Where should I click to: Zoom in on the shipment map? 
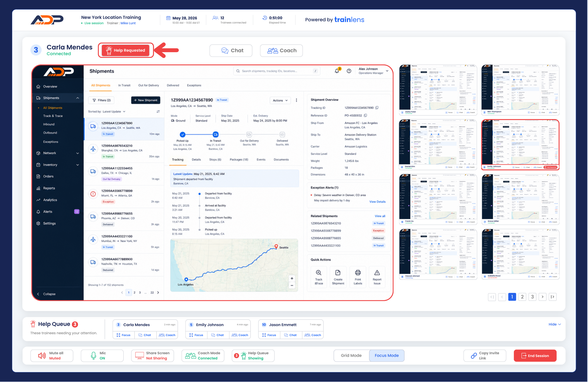pyautogui.click(x=292, y=279)
